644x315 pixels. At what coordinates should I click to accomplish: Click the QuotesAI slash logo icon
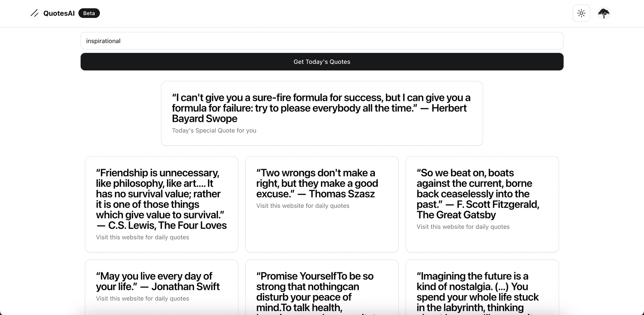[x=35, y=13]
